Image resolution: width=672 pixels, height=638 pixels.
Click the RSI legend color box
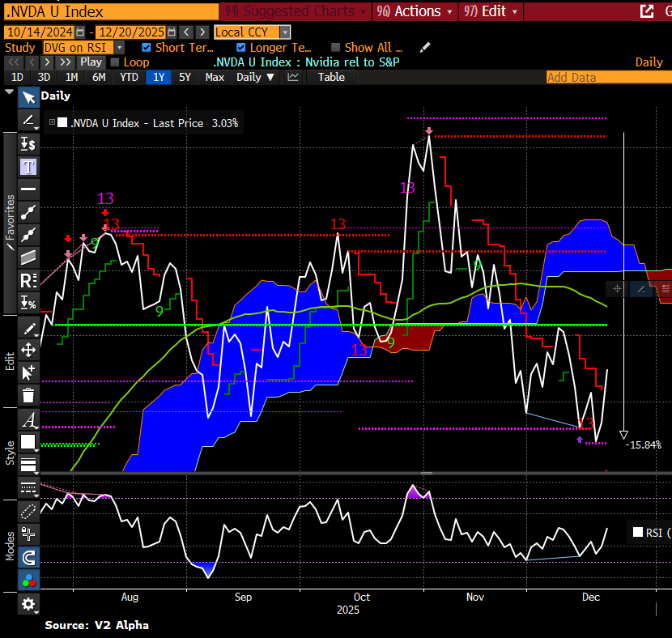click(638, 532)
